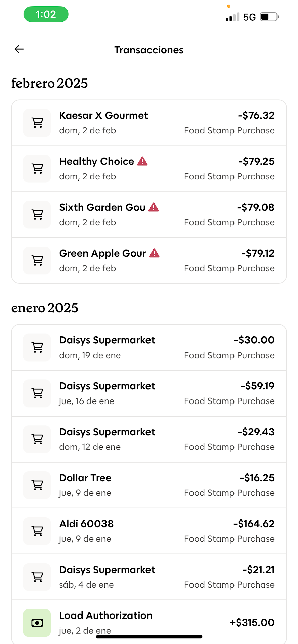This screenshot has height=644, width=298.
Task: Tap warning icon beside Sixth Garden Gou
Action: point(154,207)
